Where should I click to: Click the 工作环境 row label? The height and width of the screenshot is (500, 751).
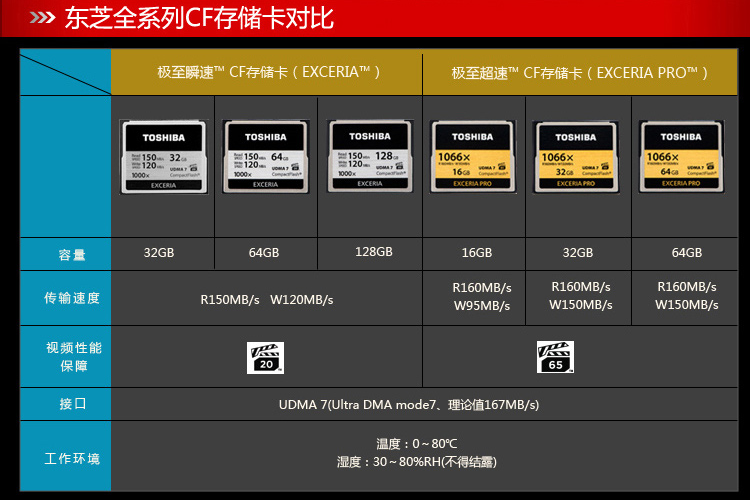[72, 458]
